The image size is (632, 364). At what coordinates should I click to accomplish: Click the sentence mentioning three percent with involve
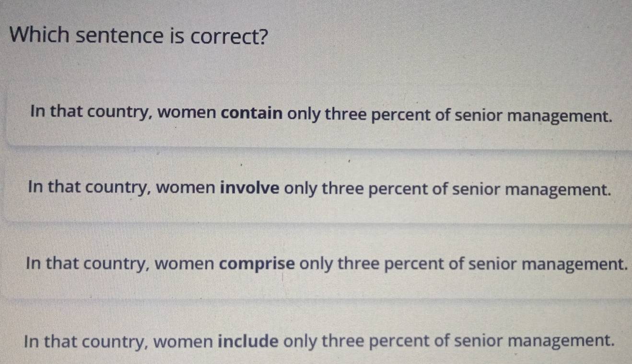(316, 189)
